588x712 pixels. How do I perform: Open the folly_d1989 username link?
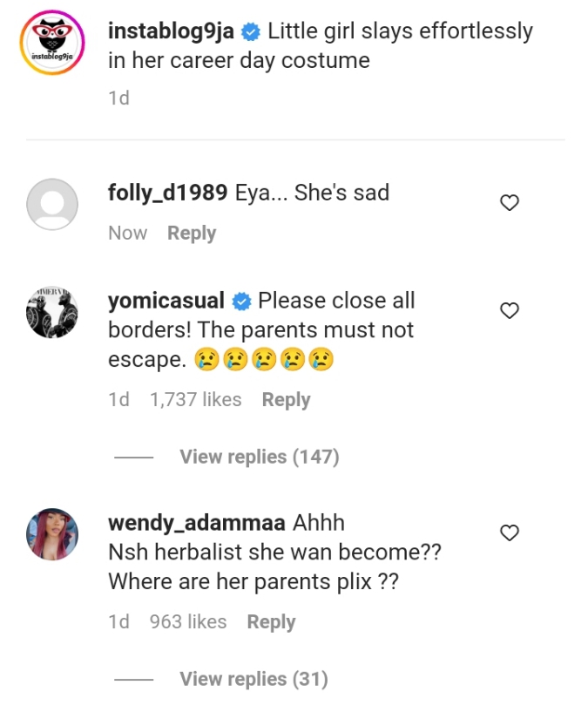coord(167,193)
